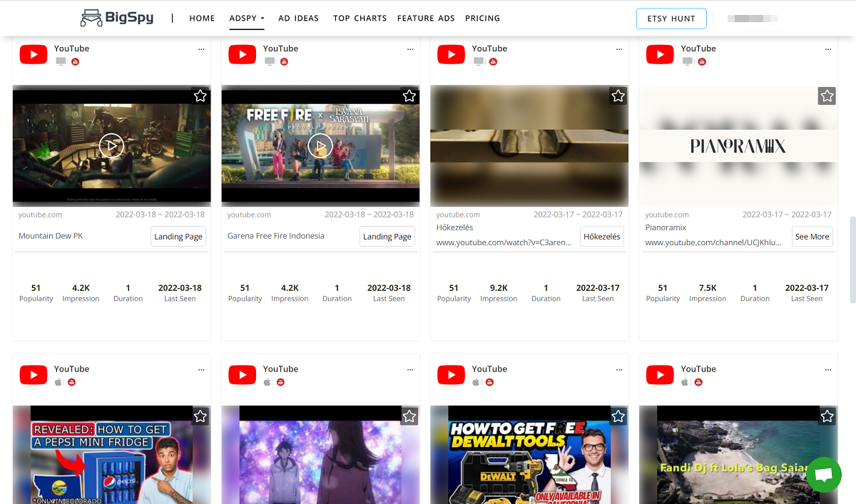Open the Pianoramix ad thumbnail
The image size is (856, 504).
(x=738, y=146)
